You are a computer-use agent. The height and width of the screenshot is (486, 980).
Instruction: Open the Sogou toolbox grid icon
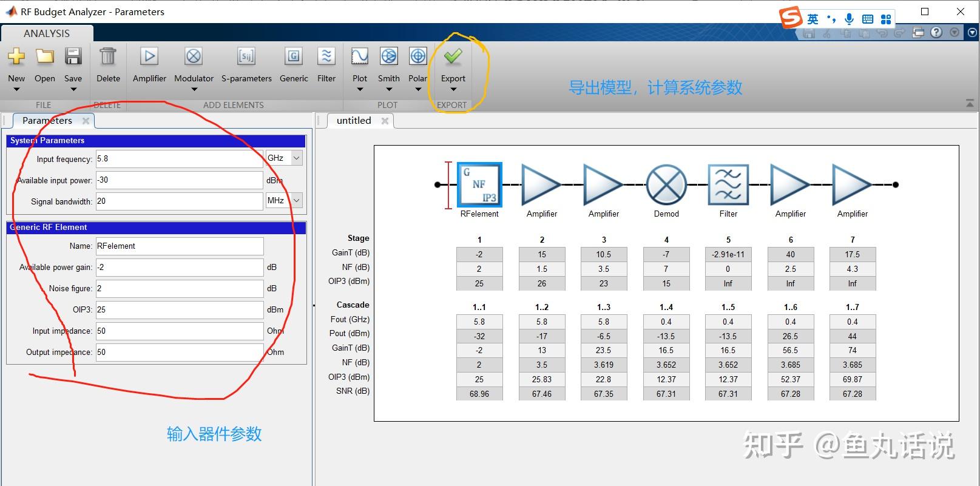pyautogui.click(x=886, y=19)
